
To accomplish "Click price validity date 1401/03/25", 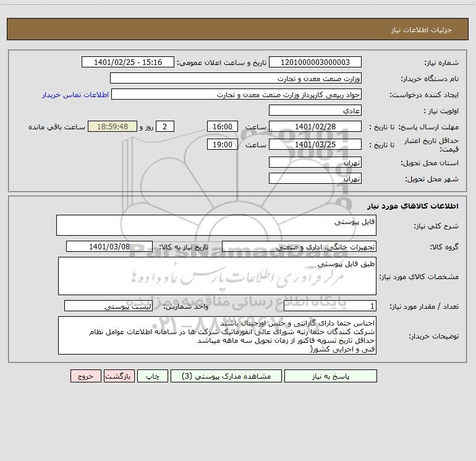I will [x=315, y=144].
